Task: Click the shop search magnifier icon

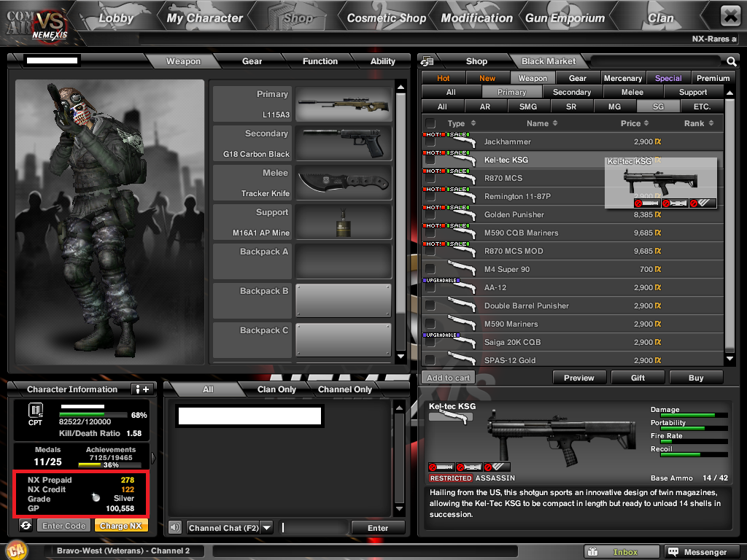Action: [x=731, y=61]
